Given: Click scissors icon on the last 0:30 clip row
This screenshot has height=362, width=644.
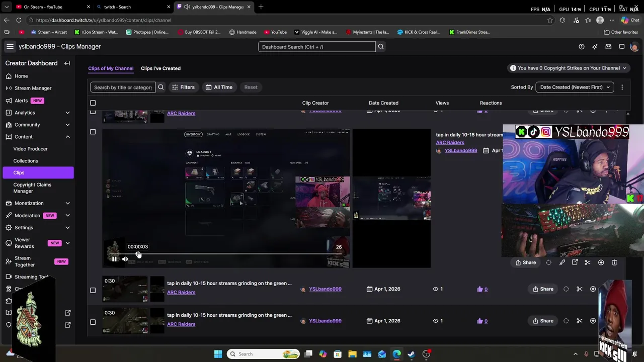Looking at the screenshot, I should coord(580,321).
